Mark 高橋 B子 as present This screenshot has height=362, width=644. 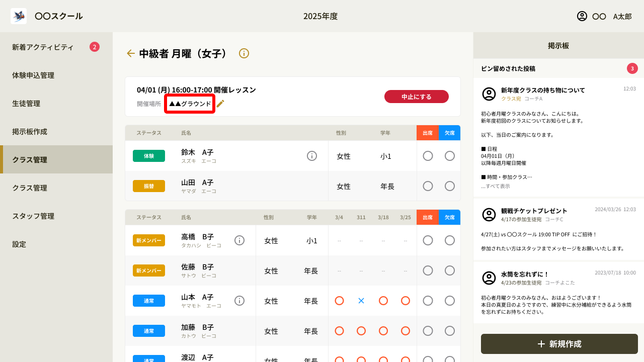tap(428, 240)
